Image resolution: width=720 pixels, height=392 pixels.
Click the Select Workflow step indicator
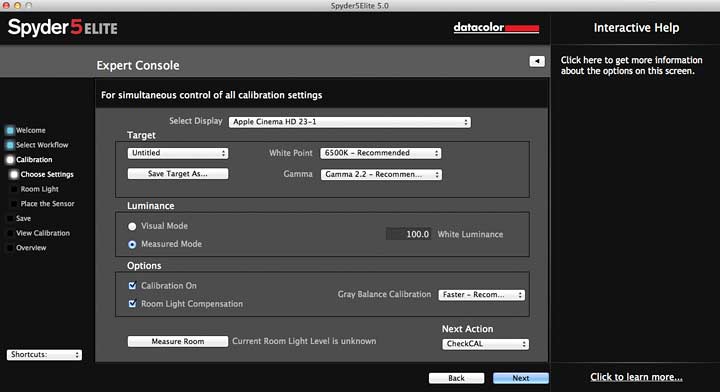tap(10, 145)
